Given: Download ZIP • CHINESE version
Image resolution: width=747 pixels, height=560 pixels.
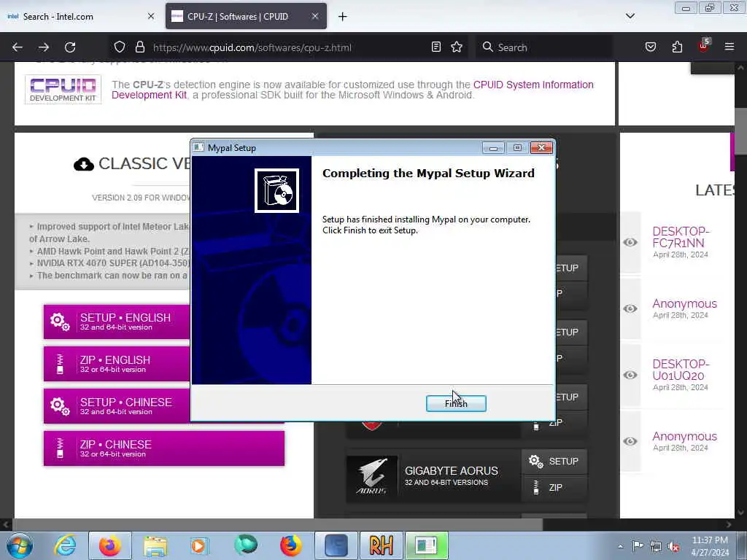Looking at the screenshot, I should point(164,448).
